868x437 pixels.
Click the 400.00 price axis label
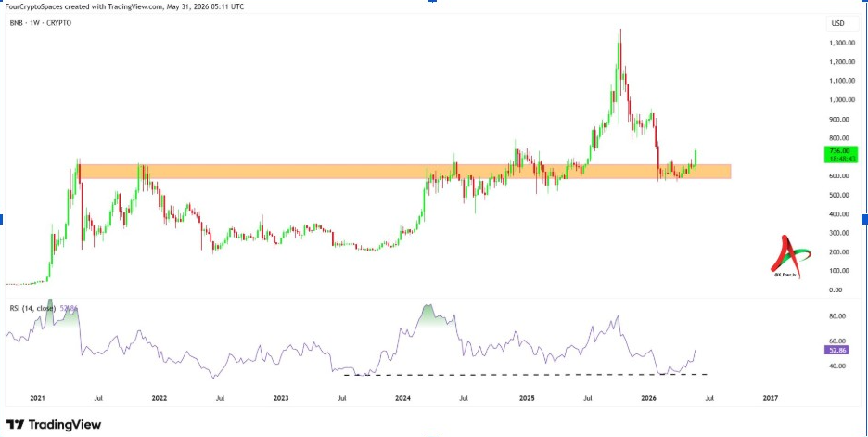(x=837, y=213)
